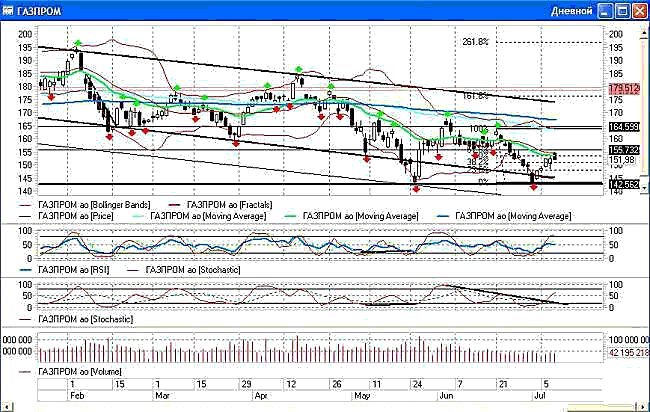
Task: Click the 261.8% Fibonacci level label
Action: coord(475,42)
